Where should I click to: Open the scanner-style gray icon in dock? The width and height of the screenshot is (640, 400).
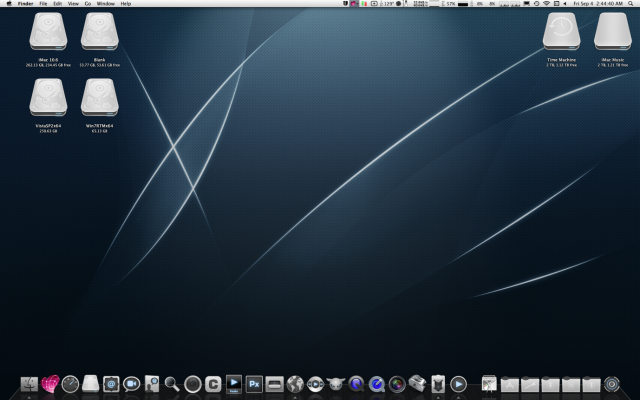coord(274,384)
